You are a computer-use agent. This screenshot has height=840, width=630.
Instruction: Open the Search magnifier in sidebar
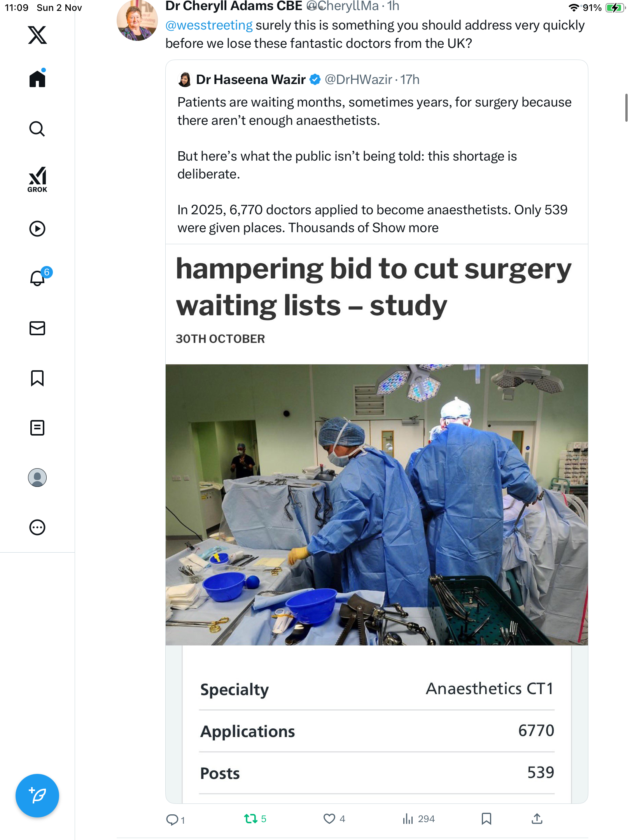click(37, 129)
